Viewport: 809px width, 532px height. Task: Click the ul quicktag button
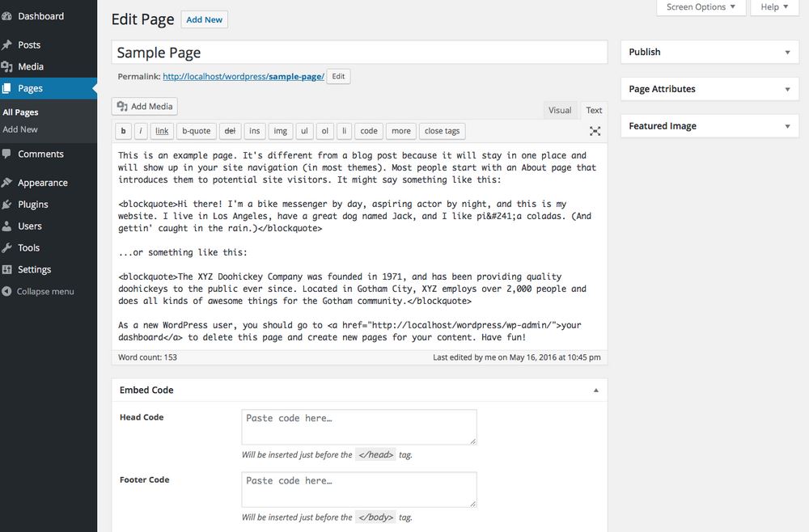(x=304, y=131)
